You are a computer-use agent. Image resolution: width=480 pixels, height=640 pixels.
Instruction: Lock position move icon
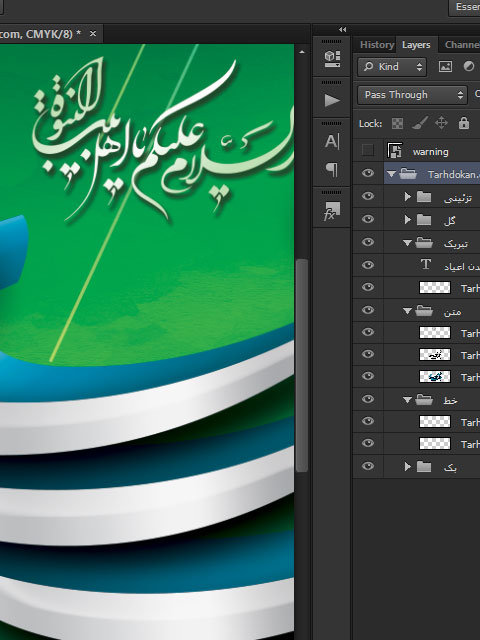(442, 123)
